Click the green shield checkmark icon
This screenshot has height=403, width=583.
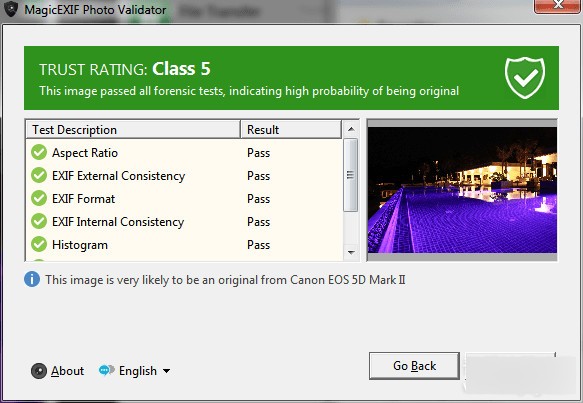pyautogui.click(x=525, y=78)
